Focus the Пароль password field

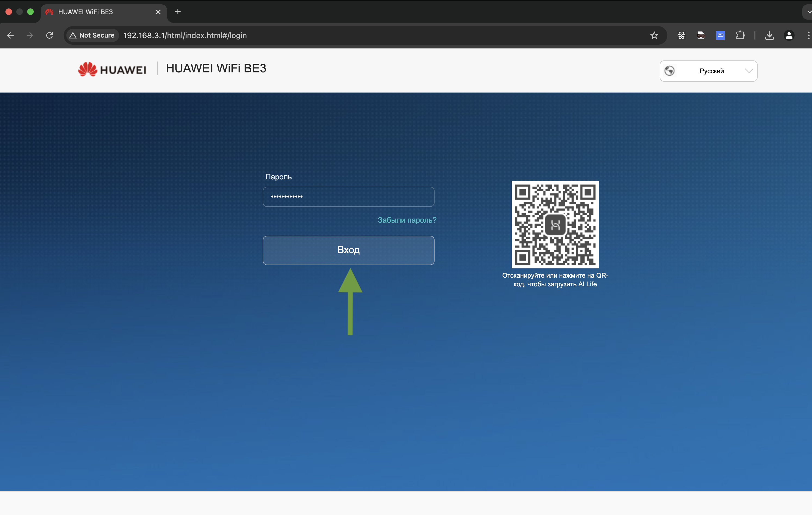(x=348, y=197)
